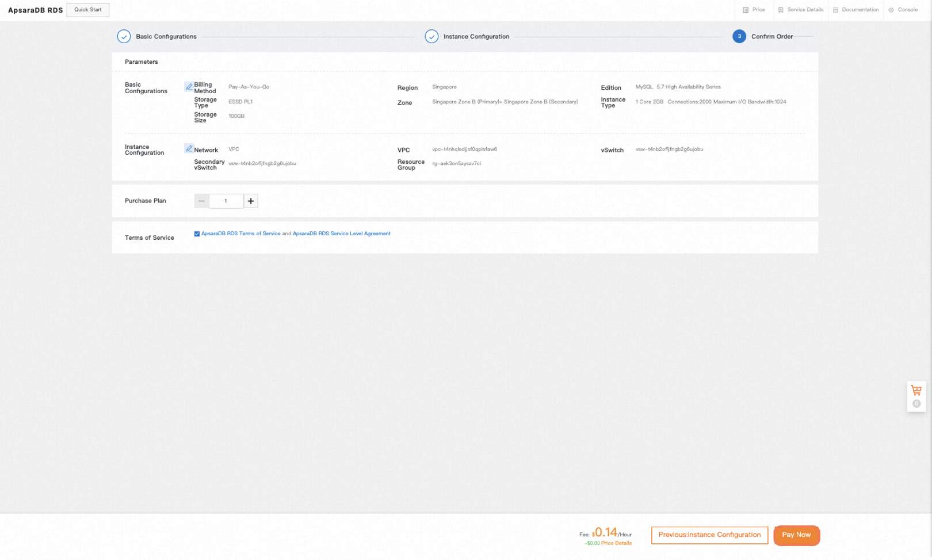
Task: Click the 1 Core 2GB instance type value
Action: pos(711,102)
